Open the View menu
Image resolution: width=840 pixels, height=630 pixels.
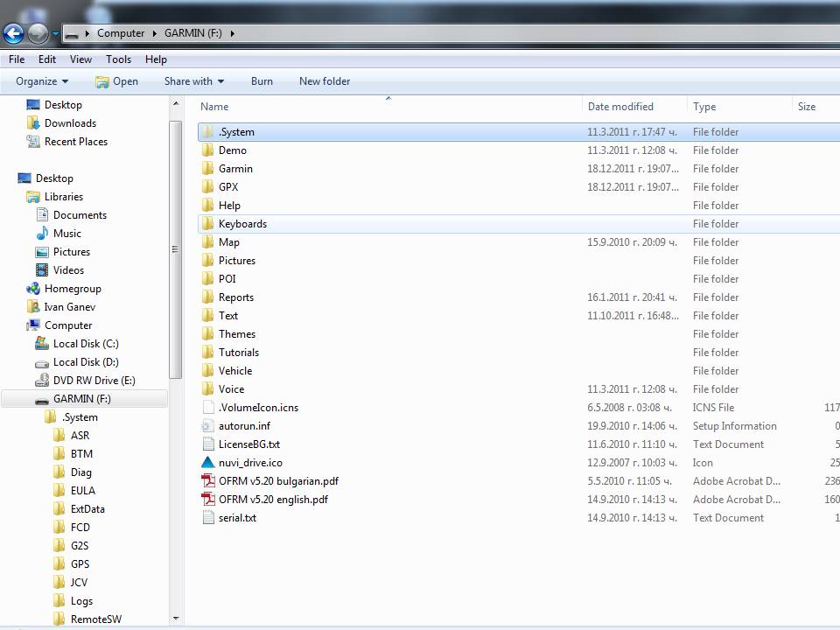pos(80,59)
